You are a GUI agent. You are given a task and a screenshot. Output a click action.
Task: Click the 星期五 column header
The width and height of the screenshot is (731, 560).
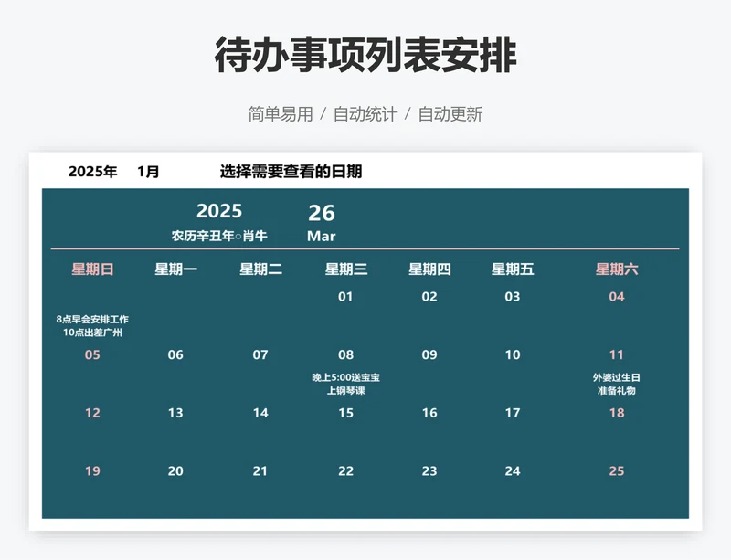click(x=513, y=269)
